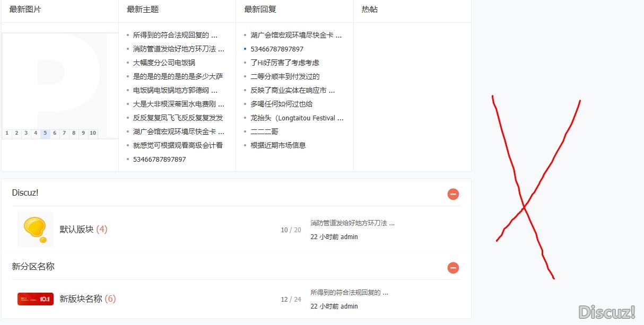This screenshot has height=325, width=644.
Task: Switch to the 最新回复 tab
Action: 260,10
